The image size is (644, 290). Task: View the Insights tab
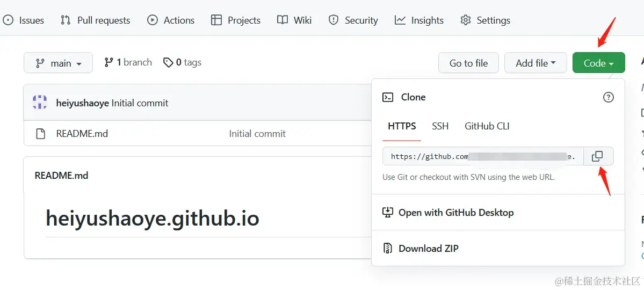click(x=419, y=20)
